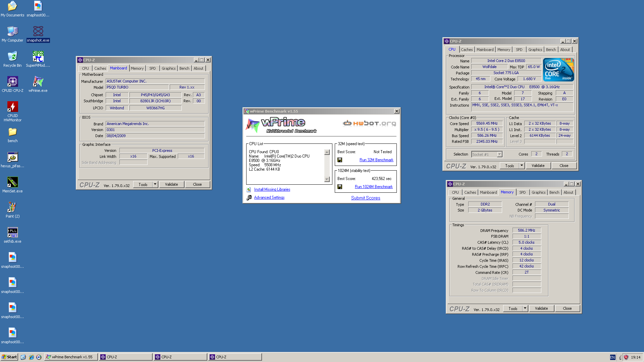Open My Computer desktop icon
The image size is (644, 362).
click(12, 34)
